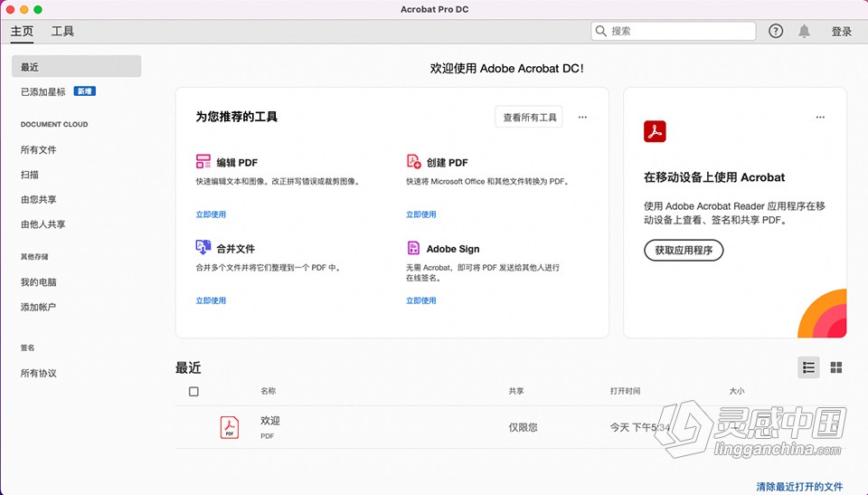This screenshot has height=495, width=868.
Task: Open 由他人共享 in the sidebar
Action: (43, 224)
